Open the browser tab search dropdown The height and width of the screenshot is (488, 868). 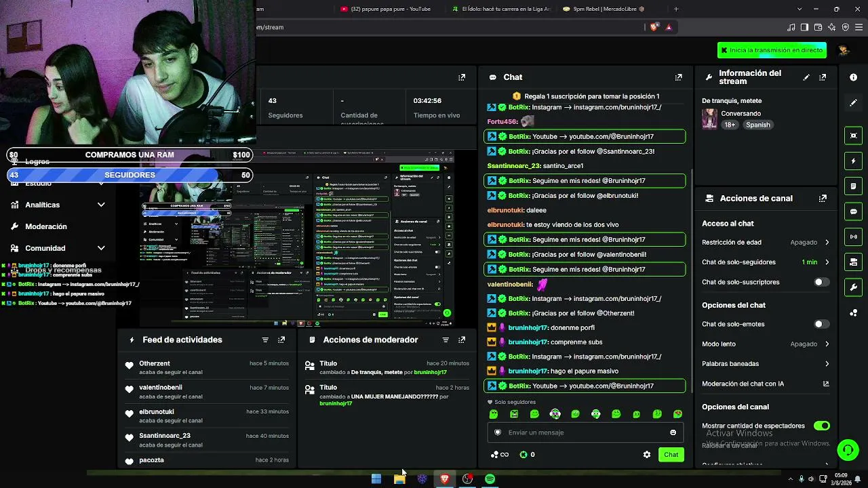tap(800, 9)
